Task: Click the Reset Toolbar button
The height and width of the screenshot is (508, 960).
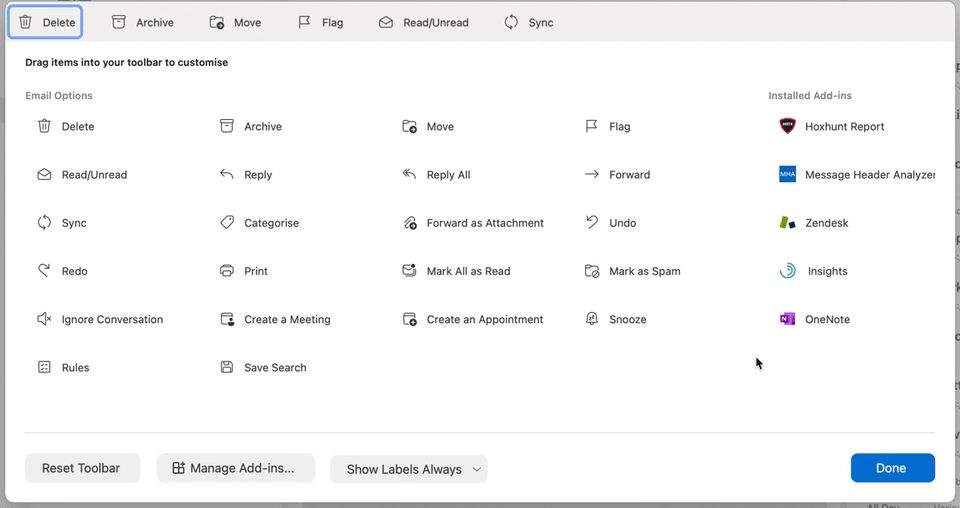Action: point(82,468)
